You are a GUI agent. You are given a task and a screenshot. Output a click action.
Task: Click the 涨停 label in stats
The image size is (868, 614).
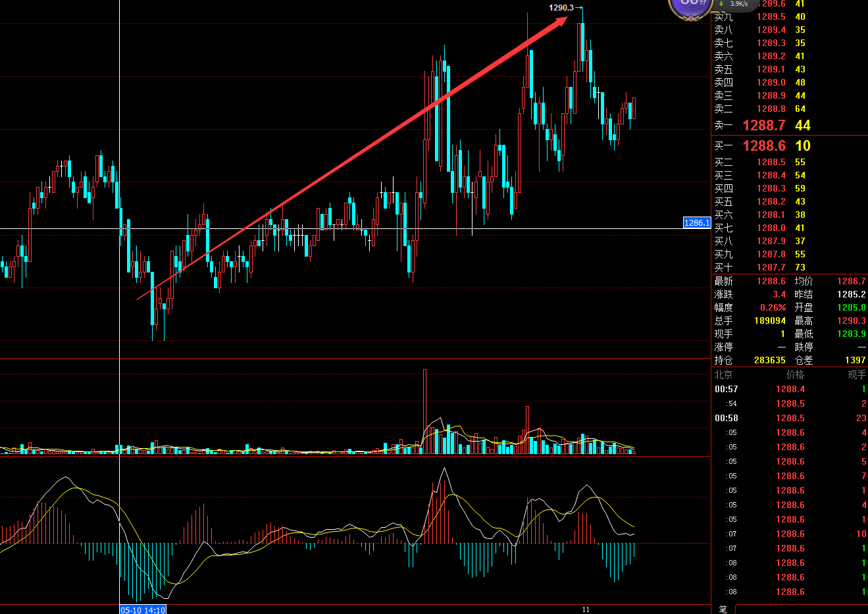click(723, 347)
